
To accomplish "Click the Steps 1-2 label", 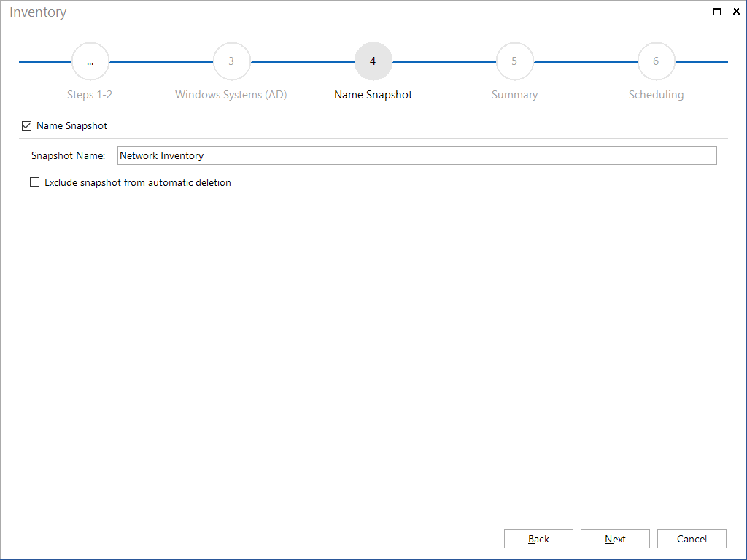I will pos(90,95).
